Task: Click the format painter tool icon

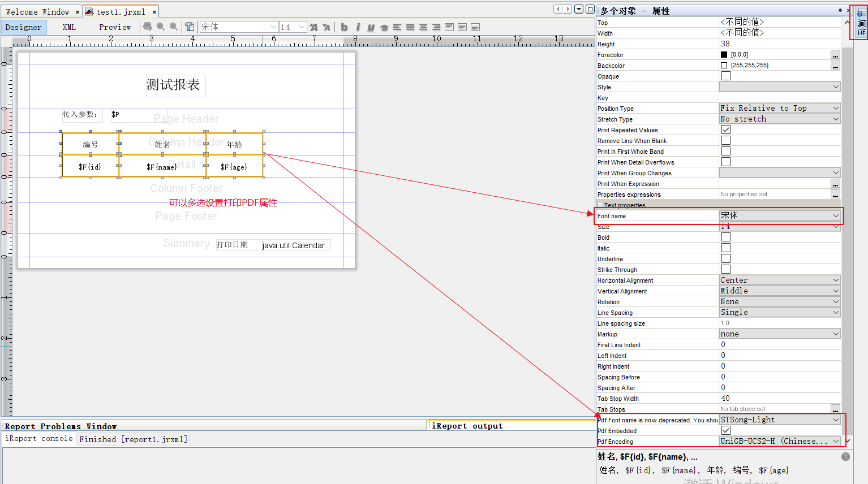Action: coord(190,27)
